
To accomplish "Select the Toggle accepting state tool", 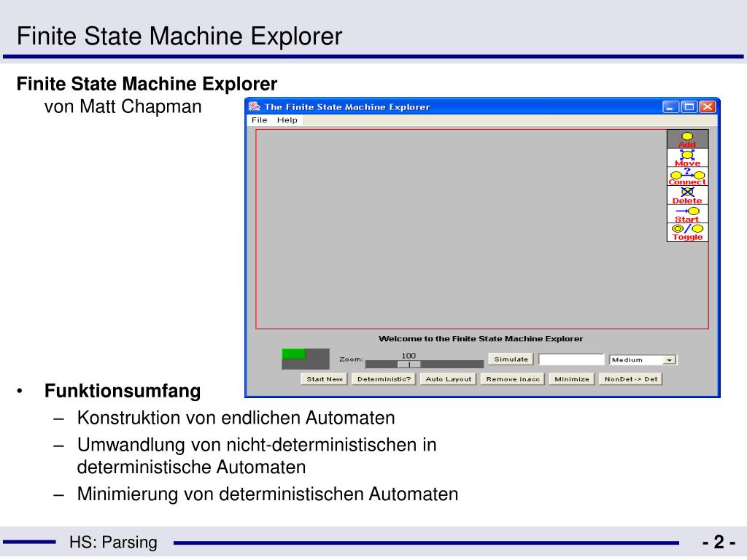I will pyautogui.click(x=687, y=233).
